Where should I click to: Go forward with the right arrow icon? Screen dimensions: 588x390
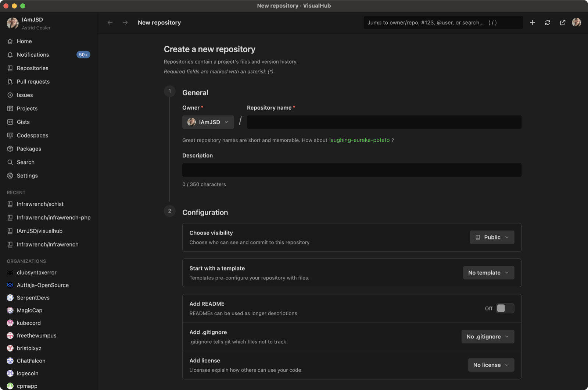tap(125, 22)
